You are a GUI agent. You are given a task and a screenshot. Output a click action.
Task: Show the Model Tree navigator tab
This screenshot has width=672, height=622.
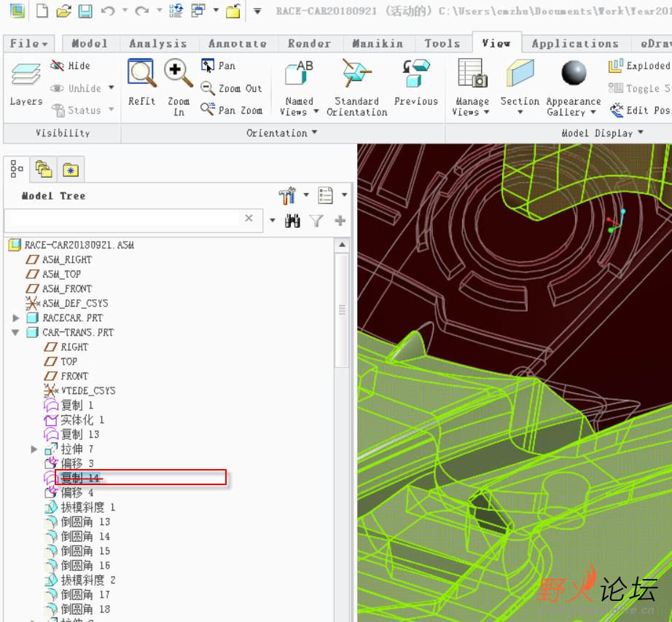17,169
